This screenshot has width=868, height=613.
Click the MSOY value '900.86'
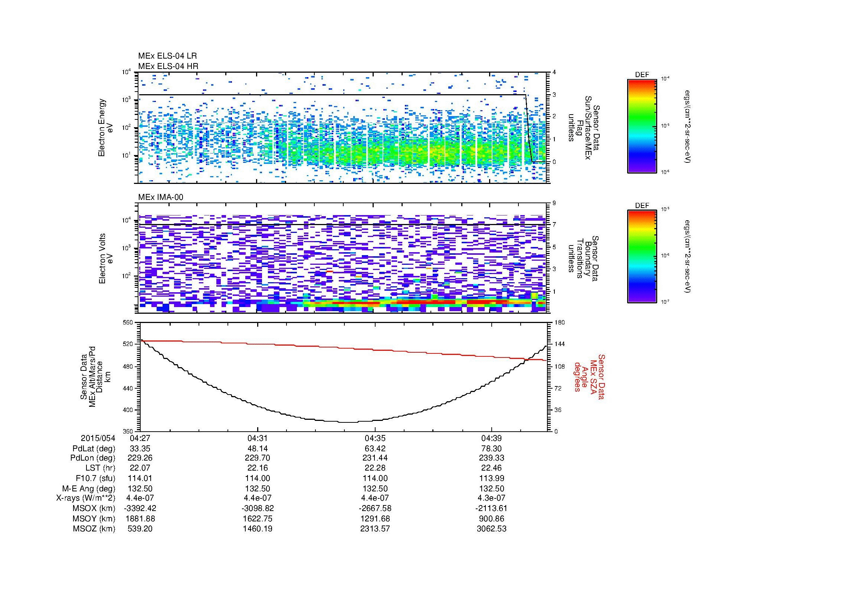pos(491,519)
